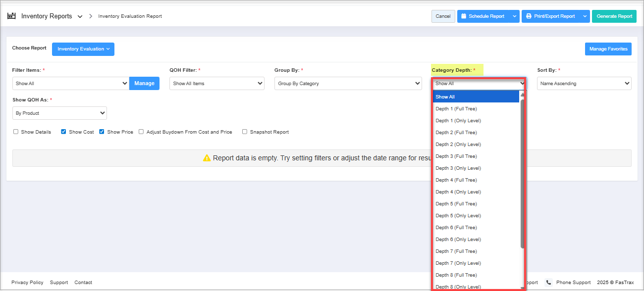
Task: Open the Sort By Name Ascending dropdown
Action: click(584, 84)
